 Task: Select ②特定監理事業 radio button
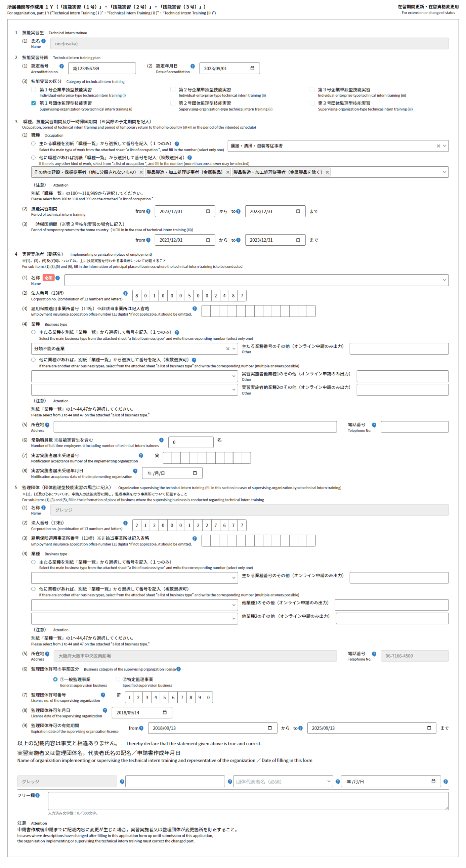118,679
